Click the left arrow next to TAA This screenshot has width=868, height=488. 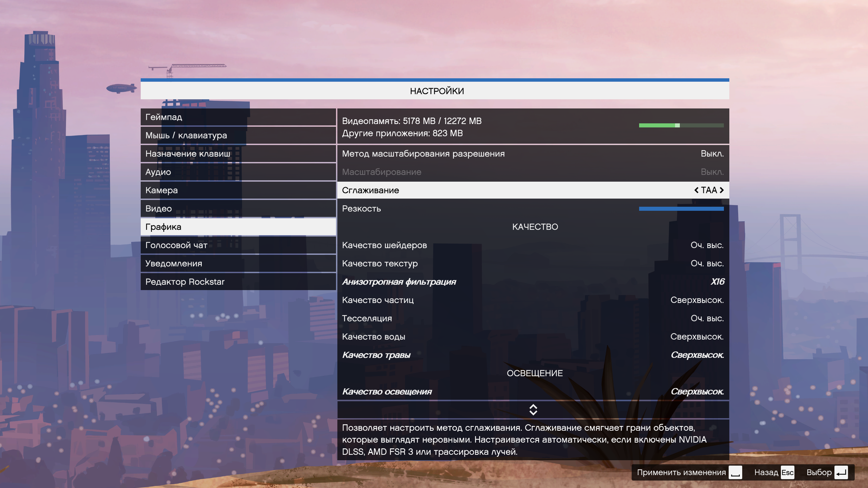[x=696, y=190]
